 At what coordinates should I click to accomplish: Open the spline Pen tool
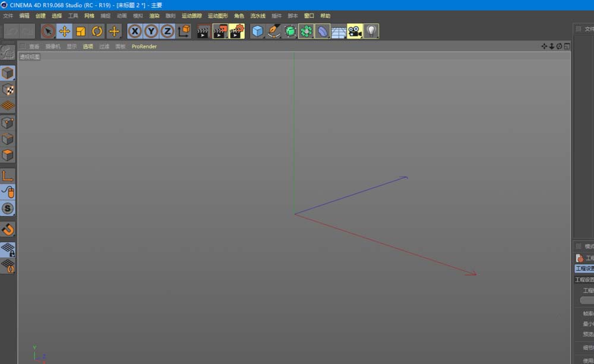[274, 31]
